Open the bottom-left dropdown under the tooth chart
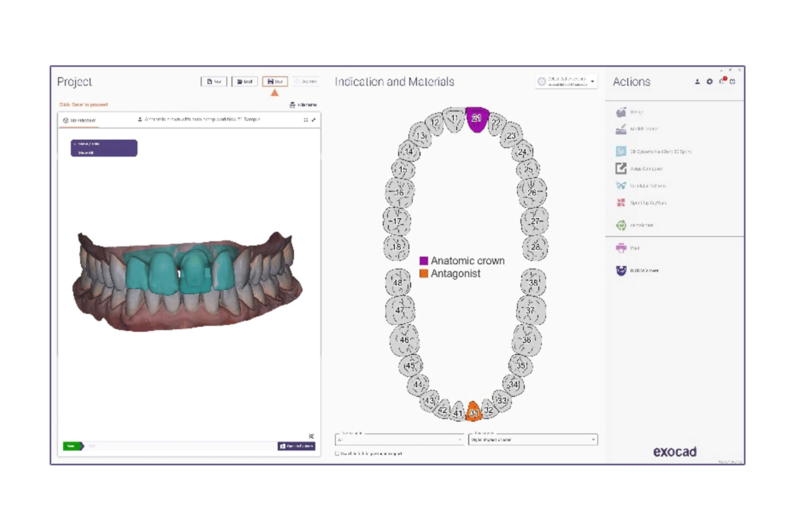This screenshot has height=532, width=798. pyautogui.click(x=399, y=439)
